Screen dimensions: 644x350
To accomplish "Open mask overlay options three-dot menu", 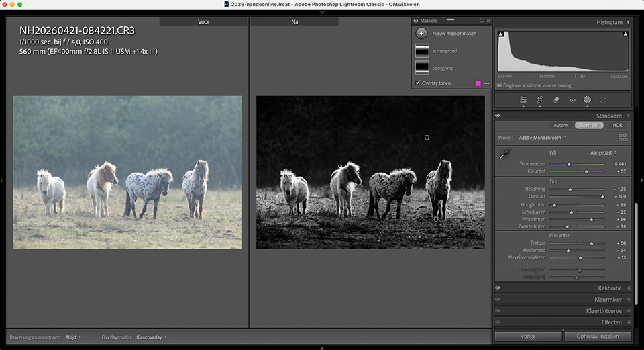I will (x=487, y=83).
